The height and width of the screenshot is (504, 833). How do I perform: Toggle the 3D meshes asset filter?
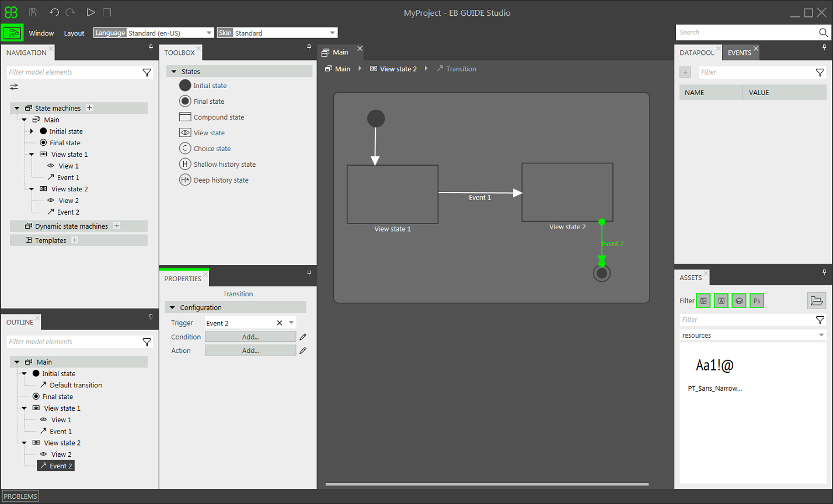[739, 301]
